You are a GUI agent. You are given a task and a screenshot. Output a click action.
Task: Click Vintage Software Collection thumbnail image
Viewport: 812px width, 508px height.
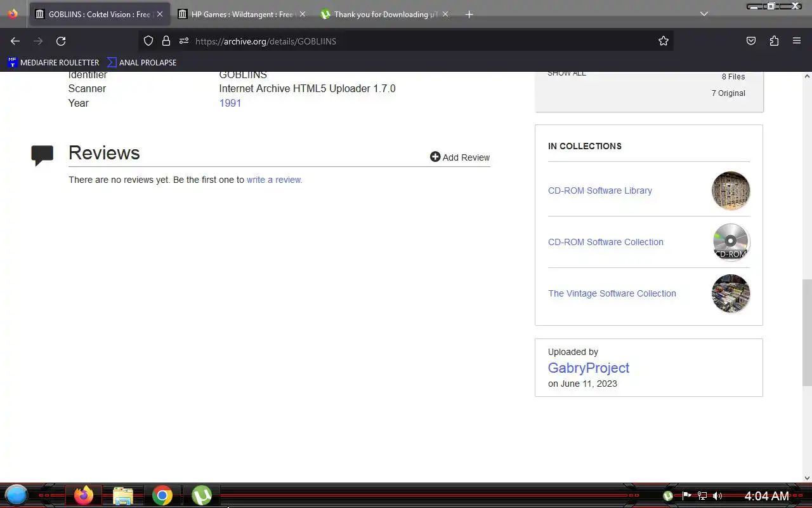point(731,293)
